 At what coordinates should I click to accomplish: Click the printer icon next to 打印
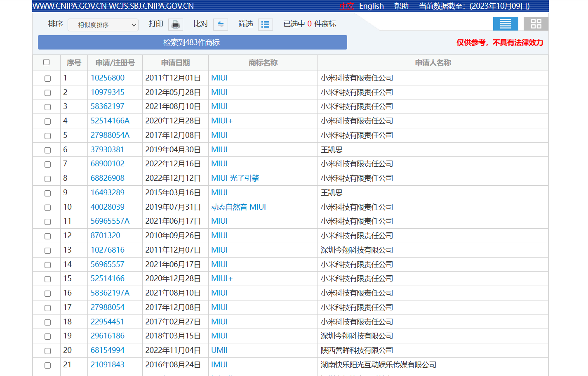[x=175, y=24]
